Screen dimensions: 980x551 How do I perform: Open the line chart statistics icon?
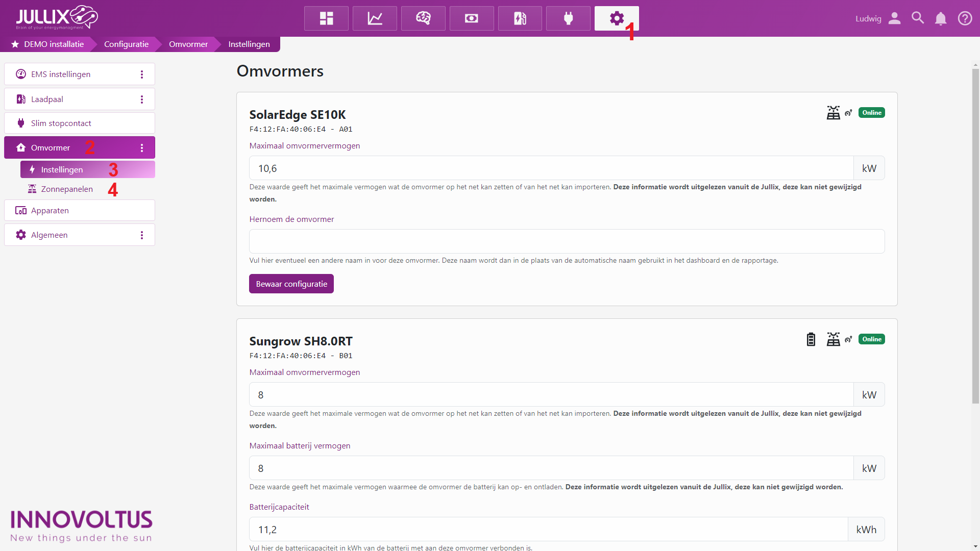coord(375,18)
